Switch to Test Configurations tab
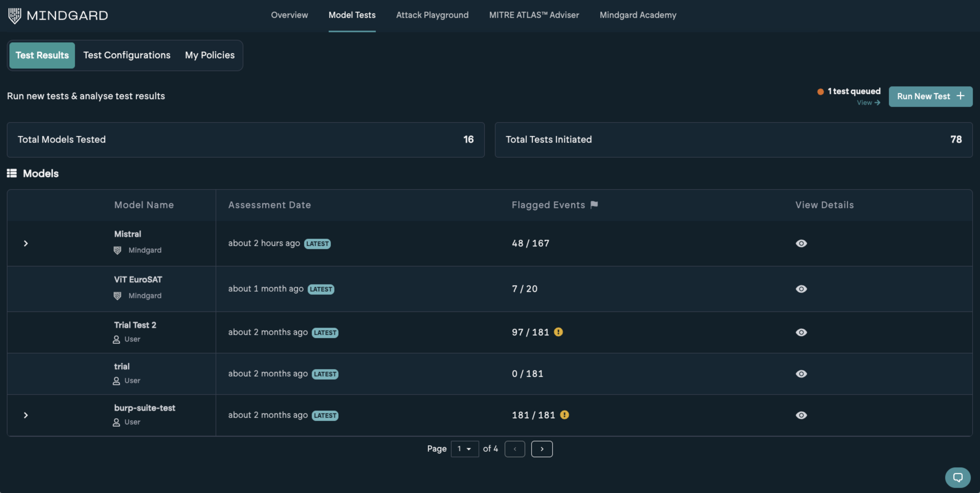Screen dimensions: 980x493 click(127, 55)
